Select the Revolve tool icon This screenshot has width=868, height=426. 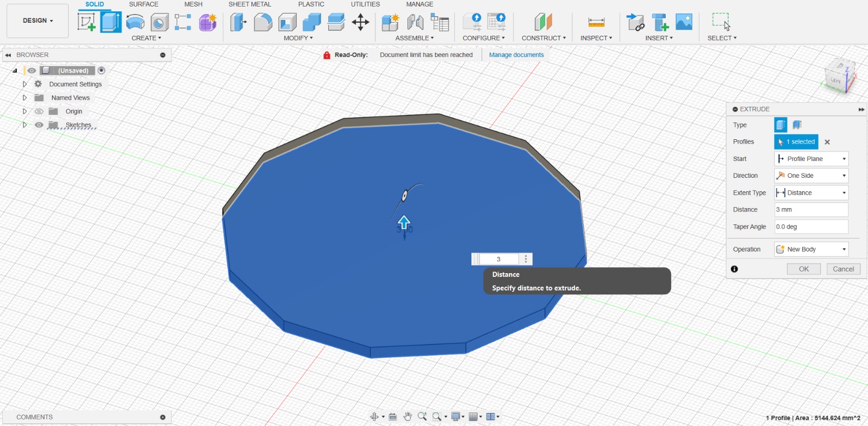135,22
